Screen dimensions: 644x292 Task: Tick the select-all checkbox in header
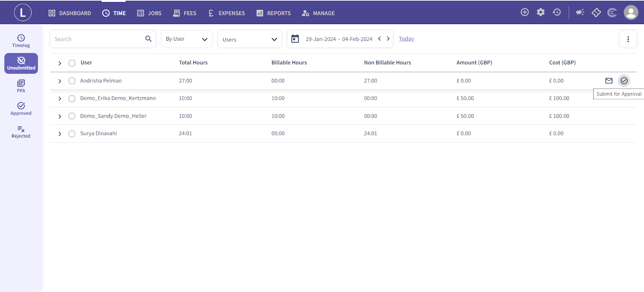point(72,63)
